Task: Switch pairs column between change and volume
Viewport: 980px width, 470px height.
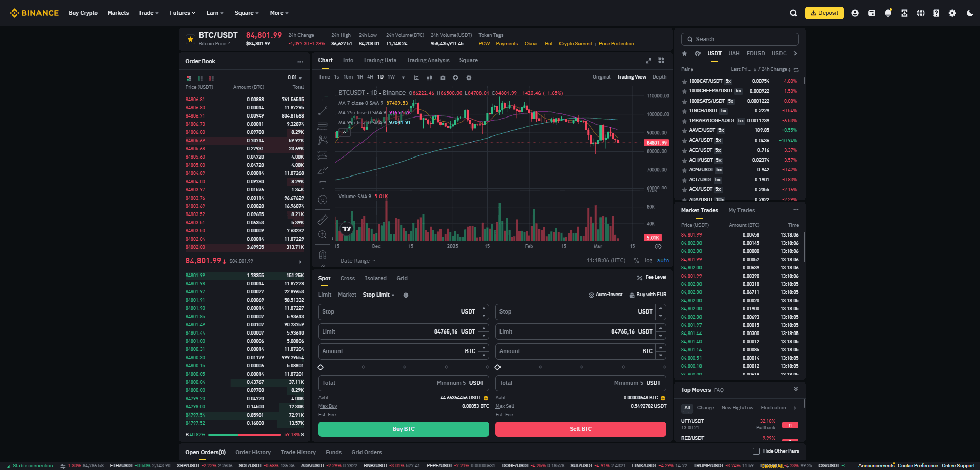Action: coord(796,69)
